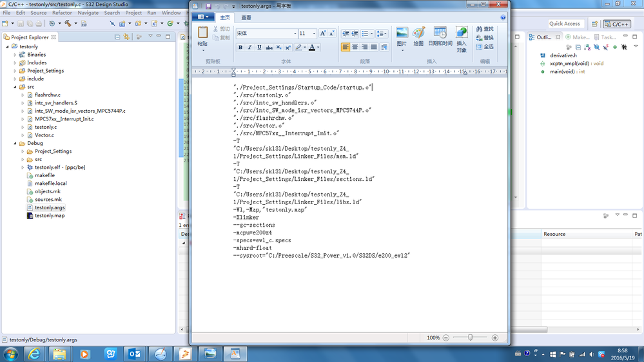The height and width of the screenshot is (362, 644).
Task: Click Shrink font button in WordPad
Action: [331, 33]
